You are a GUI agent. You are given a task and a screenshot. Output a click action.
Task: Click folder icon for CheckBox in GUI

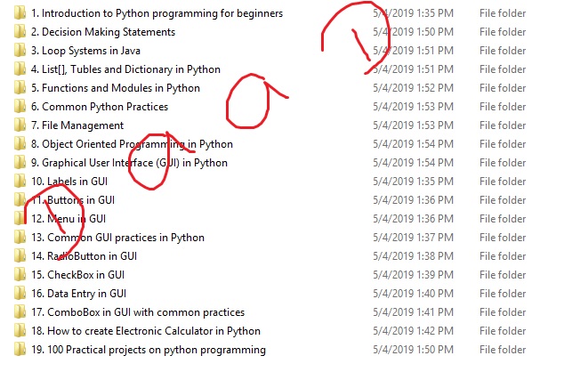coord(20,275)
